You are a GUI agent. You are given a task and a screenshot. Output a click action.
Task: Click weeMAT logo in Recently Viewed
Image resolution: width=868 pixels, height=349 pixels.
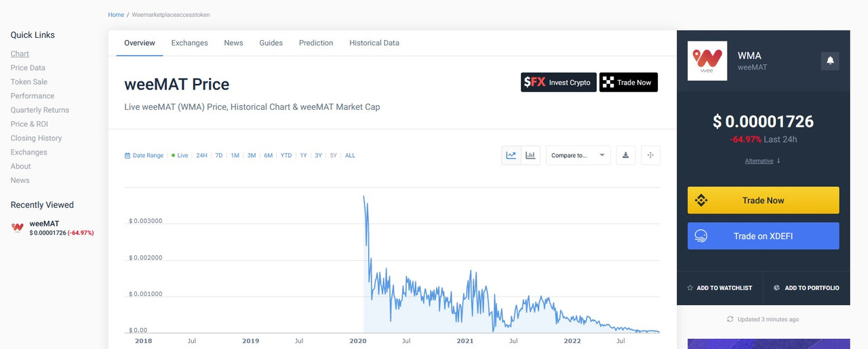coord(18,228)
